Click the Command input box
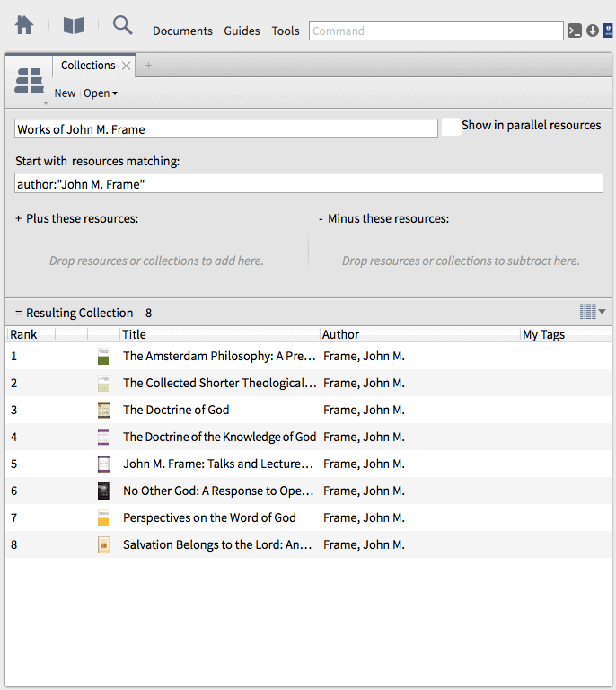Screen dimensions: 616x690 click(436, 31)
